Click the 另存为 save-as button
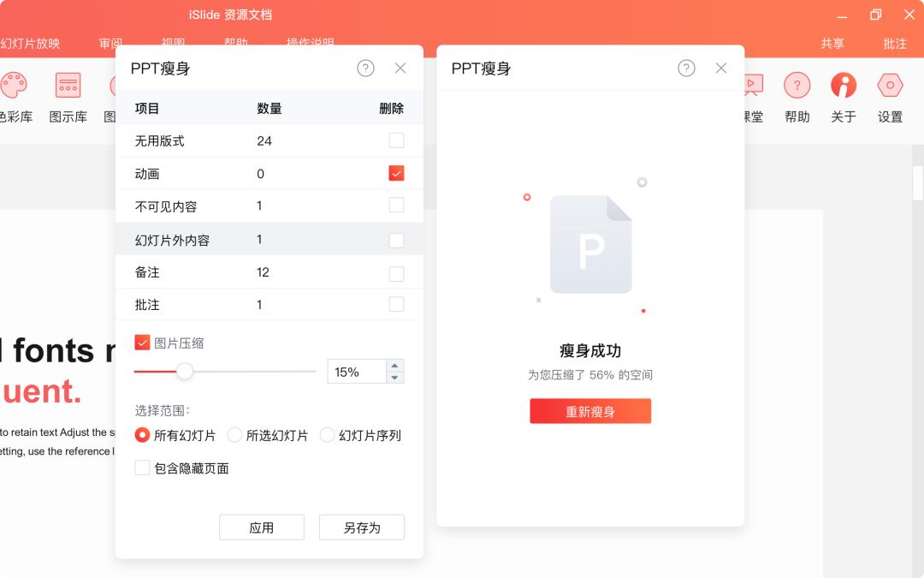 (x=361, y=527)
